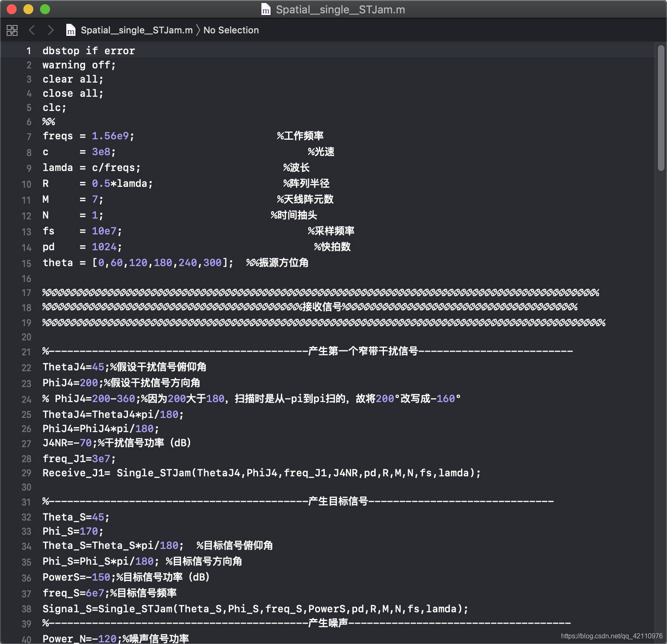
Task: Click 'Power_N=-120' line
Action: click(x=115, y=638)
